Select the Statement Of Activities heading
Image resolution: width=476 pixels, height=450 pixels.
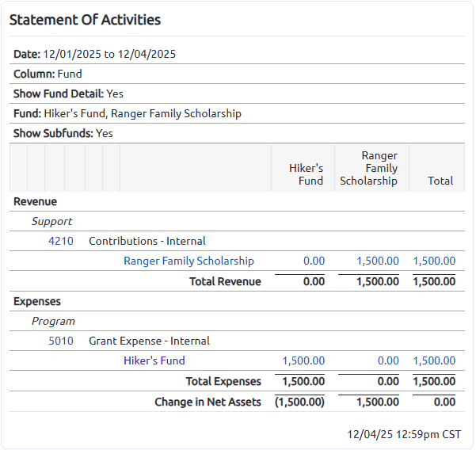pos(85,20)
